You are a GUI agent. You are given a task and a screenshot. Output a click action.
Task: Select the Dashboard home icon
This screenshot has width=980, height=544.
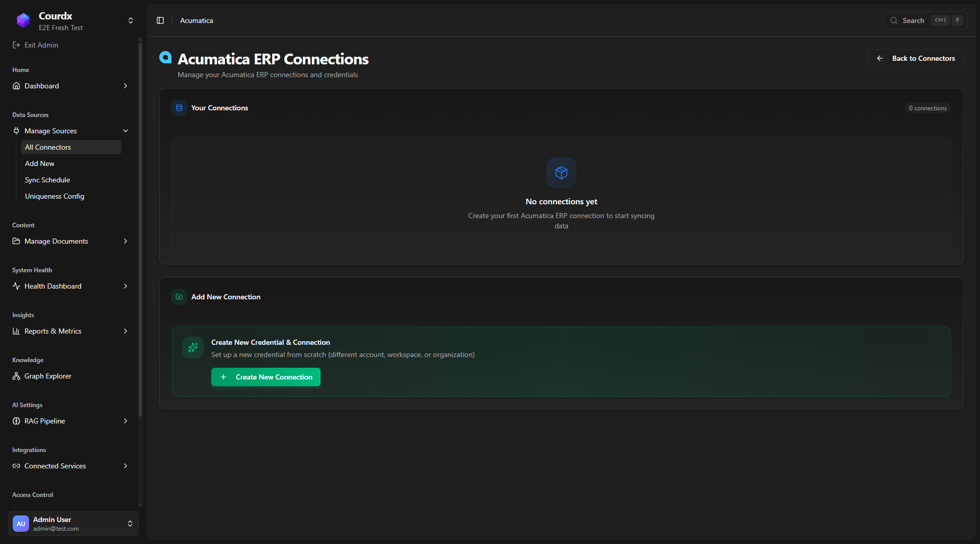tap(16, 86)
